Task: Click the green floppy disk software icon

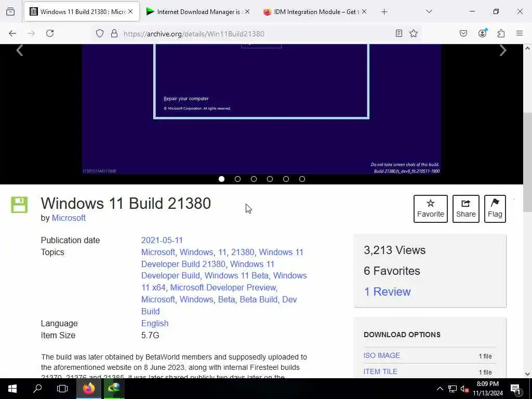Action: point(19,205)
